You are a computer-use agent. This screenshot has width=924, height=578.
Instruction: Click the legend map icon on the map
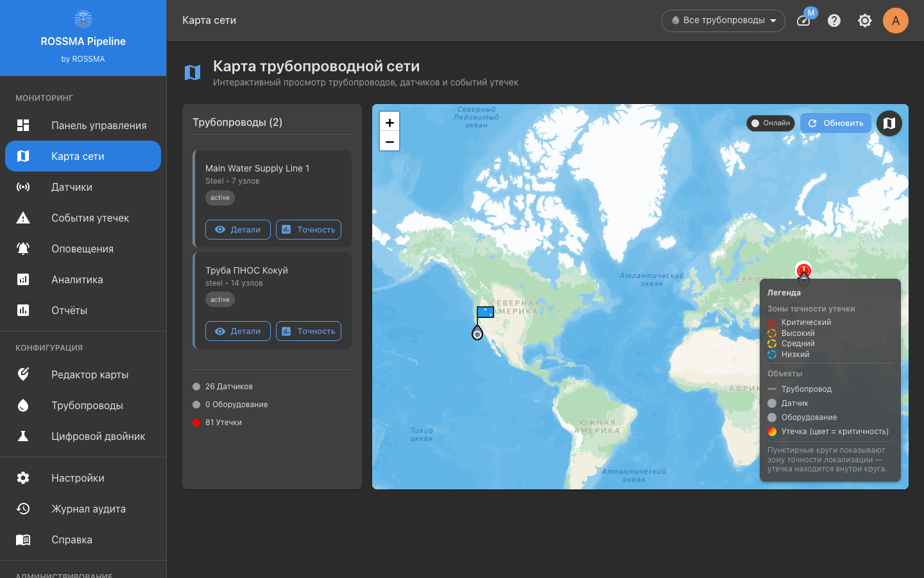[x=889, y=123]
